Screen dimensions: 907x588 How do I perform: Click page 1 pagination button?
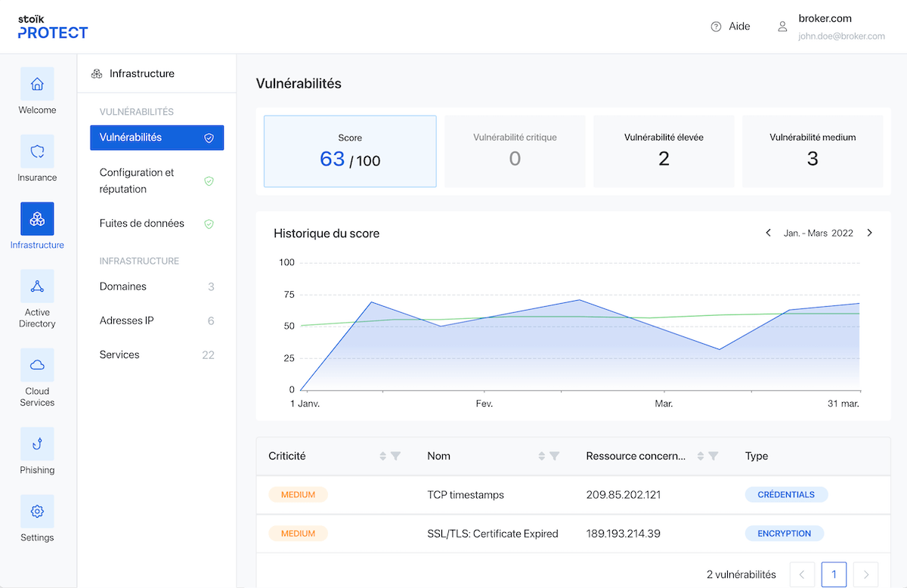[x=834, y=574]
